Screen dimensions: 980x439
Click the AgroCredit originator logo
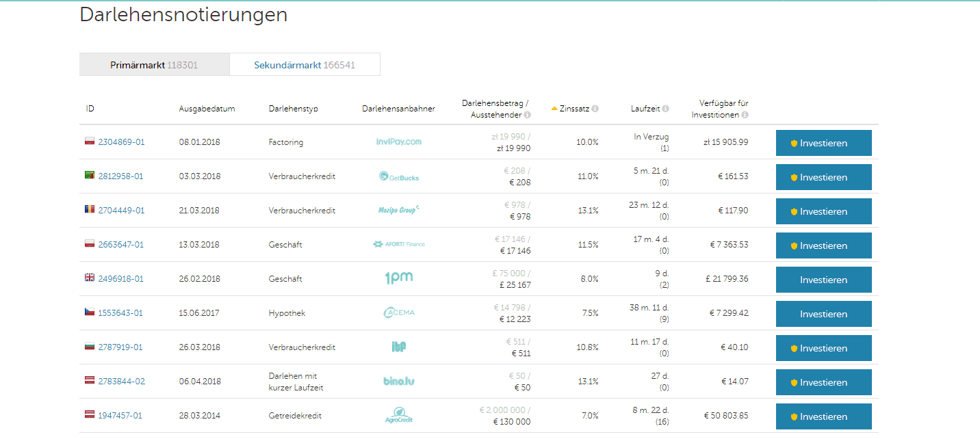[398, 415]
